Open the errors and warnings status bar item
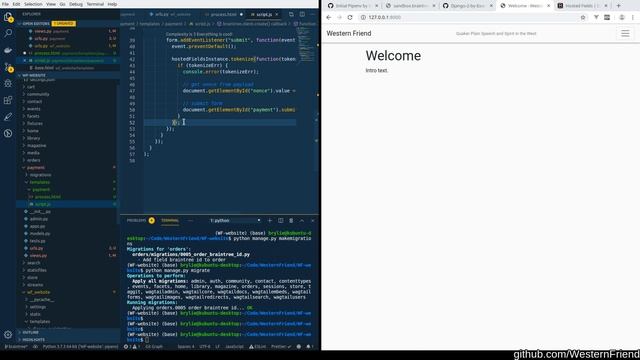 [131, 347]
